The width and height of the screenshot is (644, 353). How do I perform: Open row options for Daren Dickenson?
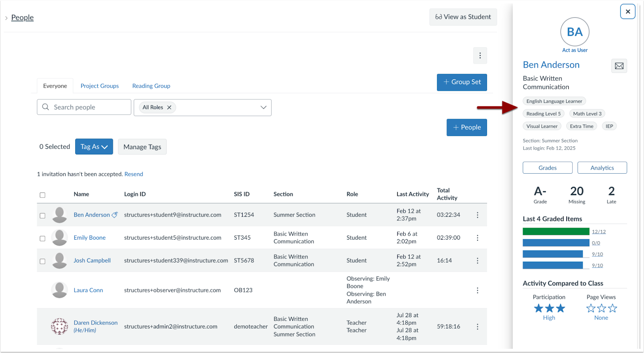pos(477,327)
